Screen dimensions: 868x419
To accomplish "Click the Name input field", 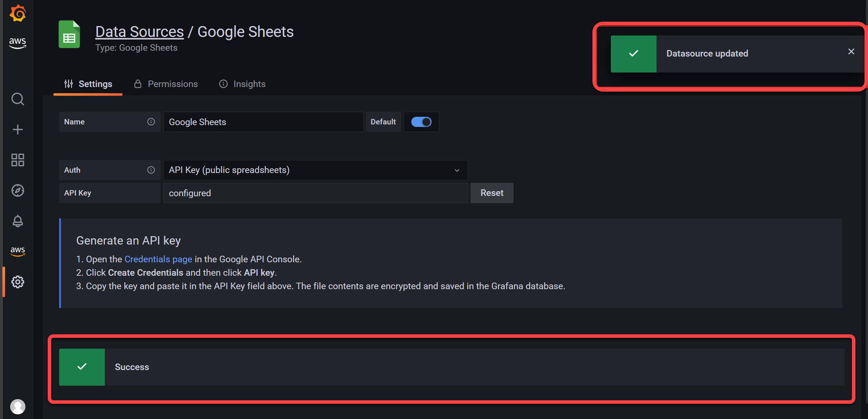I will coord(263,122).
